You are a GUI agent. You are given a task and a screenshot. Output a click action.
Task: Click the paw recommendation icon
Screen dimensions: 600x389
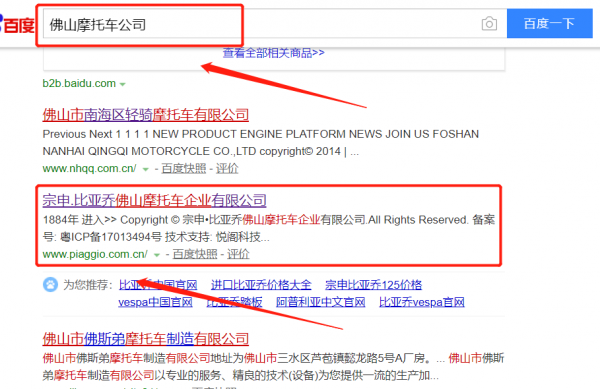[50, 285]
